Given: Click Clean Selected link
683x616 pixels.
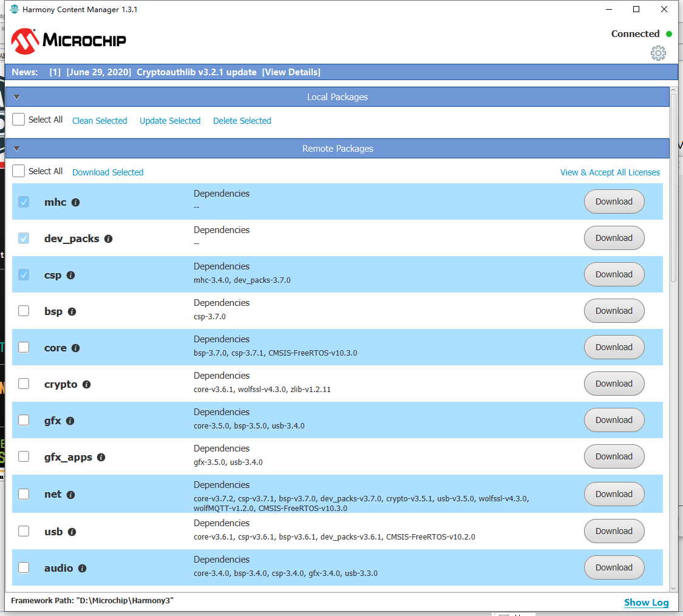Looking at the screenshot, I should coord(100,121).
